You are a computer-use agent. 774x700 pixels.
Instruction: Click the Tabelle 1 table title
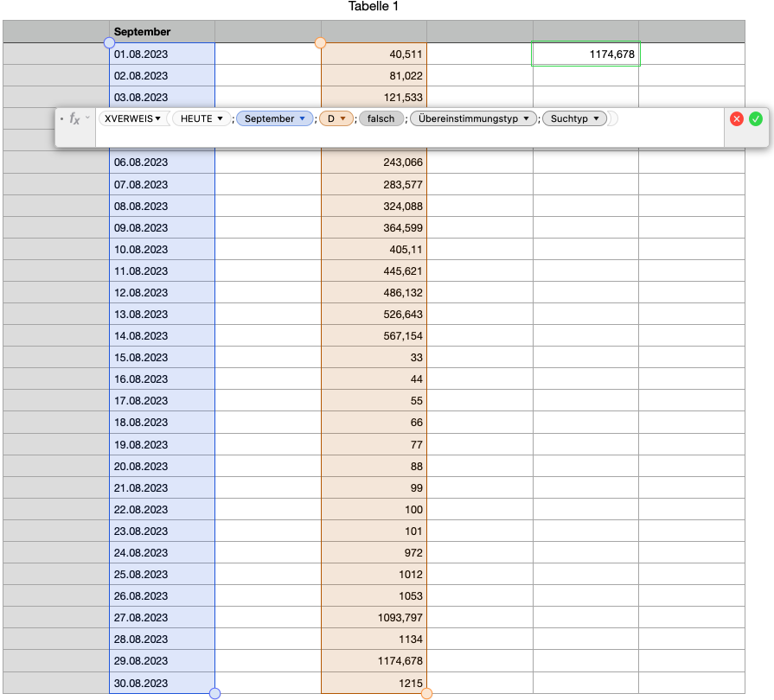coord(374,7)
